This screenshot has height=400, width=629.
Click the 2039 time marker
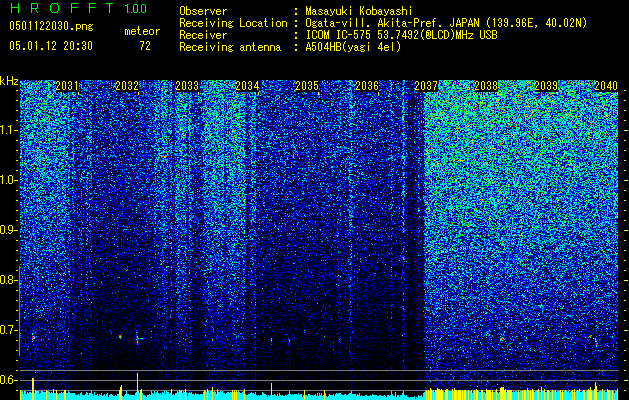[546, 86]
